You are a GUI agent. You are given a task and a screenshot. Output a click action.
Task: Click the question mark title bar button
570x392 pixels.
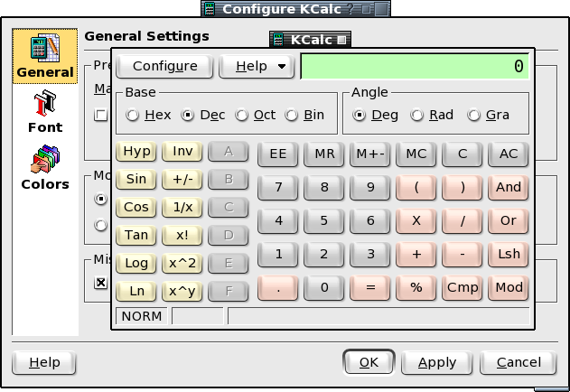coord(350,9)
